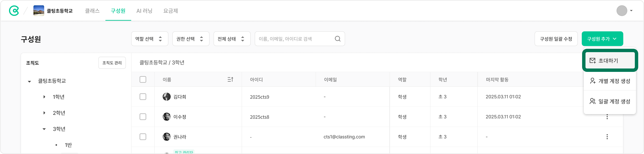Focus the name, email, ID search field
The width and height of the screenshot is (644, 154).
tap(295, 39)
